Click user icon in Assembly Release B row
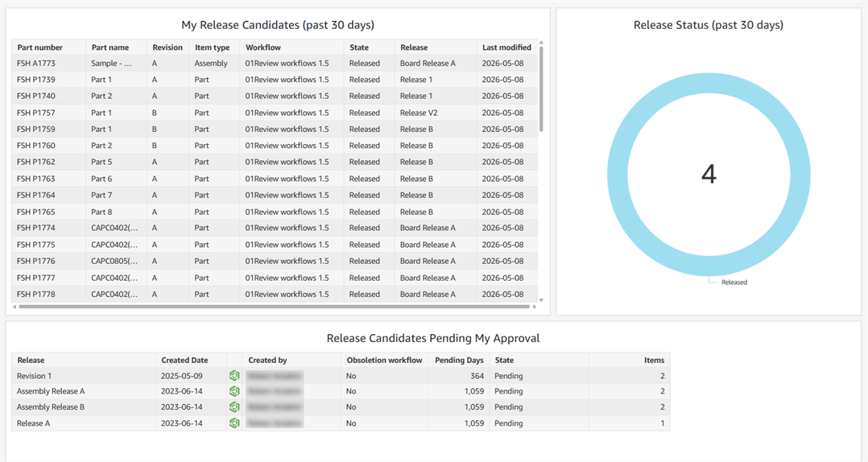Screen dimensions: 868x462 [234, 406]
